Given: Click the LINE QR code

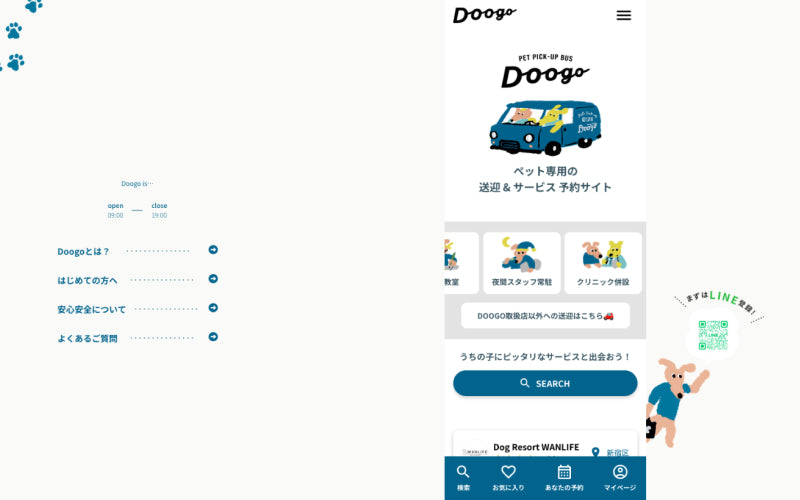Looking at the screenshot, I should pos(713,335).
